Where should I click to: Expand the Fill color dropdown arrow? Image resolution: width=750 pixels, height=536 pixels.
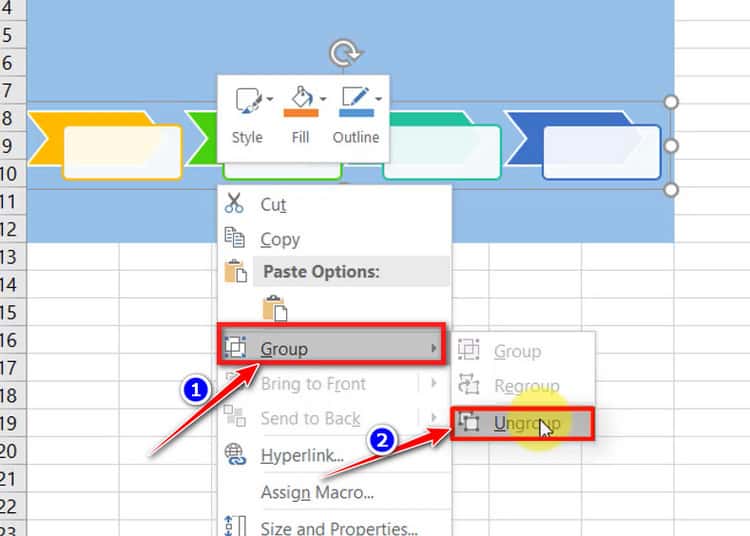pos(323,99)
